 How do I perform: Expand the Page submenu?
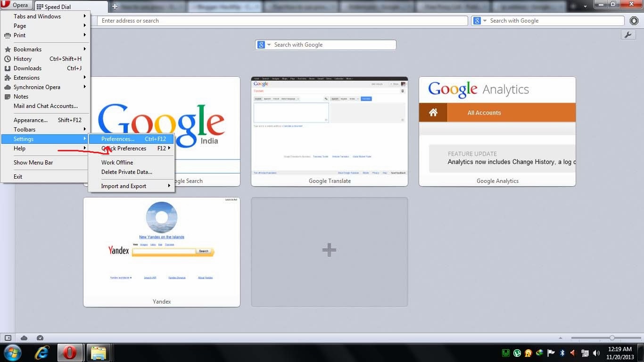pos(45,26)
